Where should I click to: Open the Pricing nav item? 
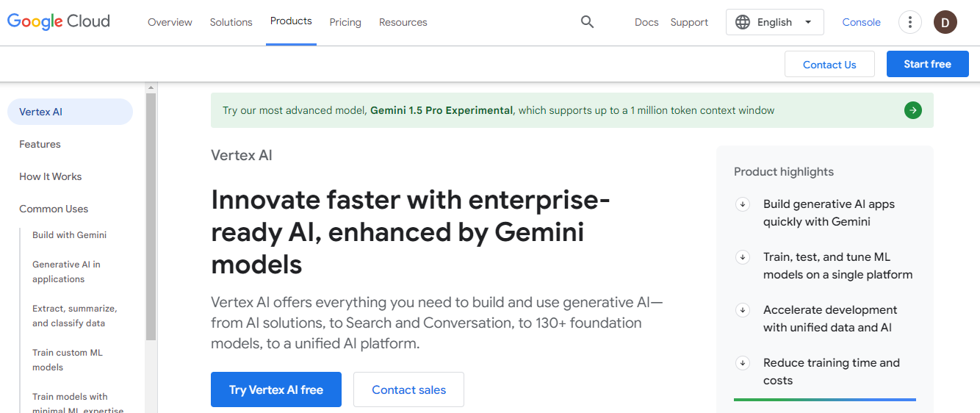tap(345, 22)
